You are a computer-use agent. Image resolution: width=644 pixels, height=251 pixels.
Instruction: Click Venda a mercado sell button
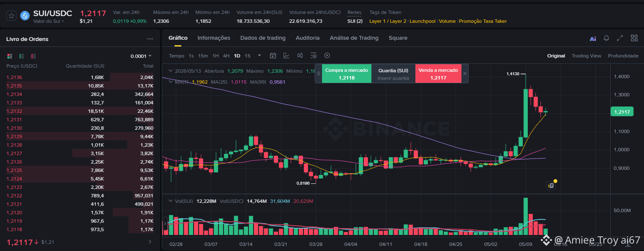click(x=438, y=74)
